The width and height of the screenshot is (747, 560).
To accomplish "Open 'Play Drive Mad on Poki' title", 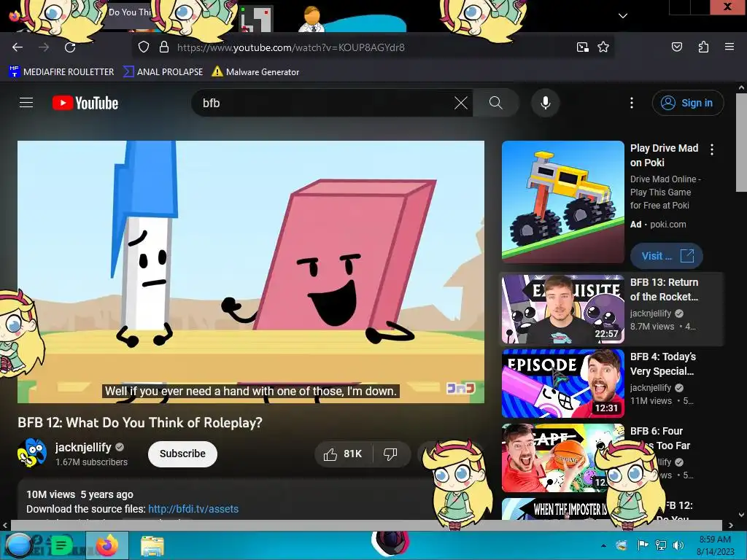I will click(664, 155).
